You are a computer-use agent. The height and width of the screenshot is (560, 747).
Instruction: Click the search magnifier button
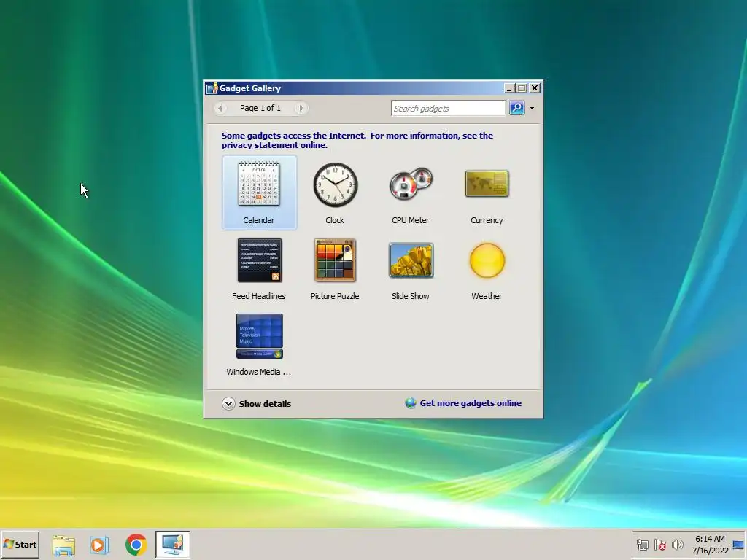pyautogui.click(x=516, y=108)
